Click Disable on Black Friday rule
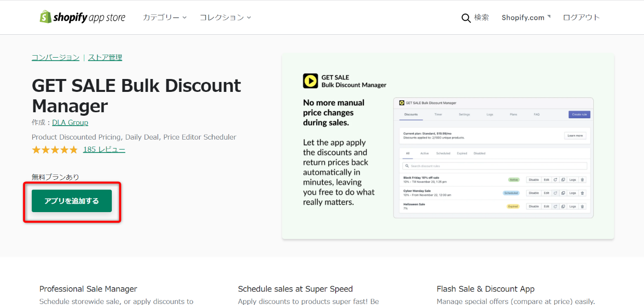The image size is (644, 305). click(x=534, y=180)
